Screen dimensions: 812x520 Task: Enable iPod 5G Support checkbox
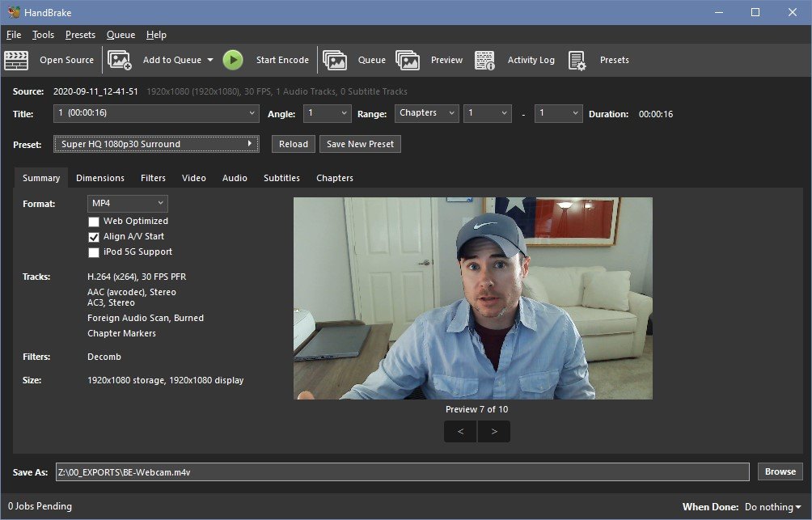pyautogui.click(x=94, y=252)
